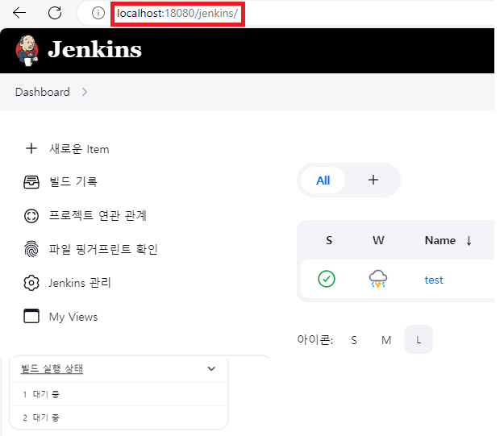
Task: Sort jobs by S status column
Action: coord(329,240)
